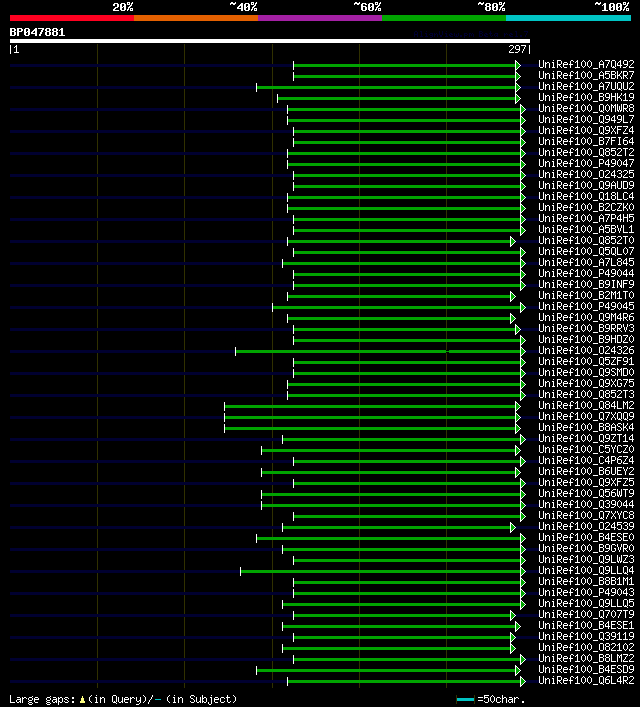Select the UniRef100_Q9ZT14 label
The width and height of the screenshot is (640, 707).
pyautogui.click(x=586, y=438)
